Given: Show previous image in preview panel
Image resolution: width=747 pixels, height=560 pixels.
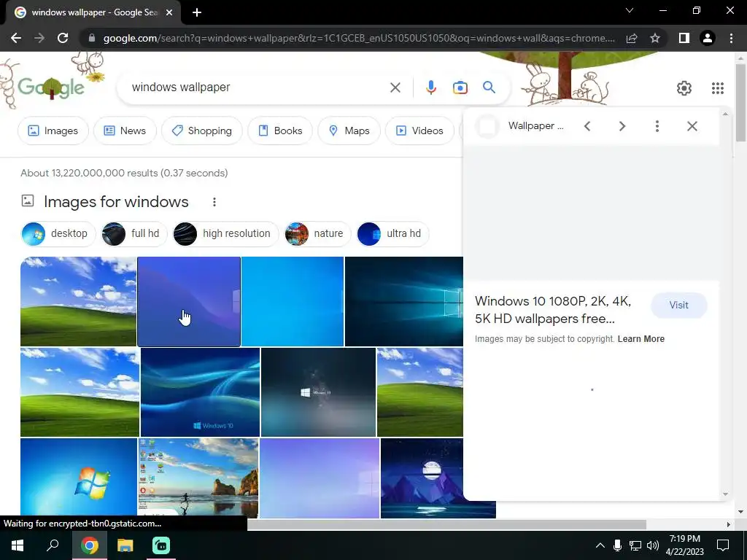Looking at the screenshot, I should [x=587, y=126].
